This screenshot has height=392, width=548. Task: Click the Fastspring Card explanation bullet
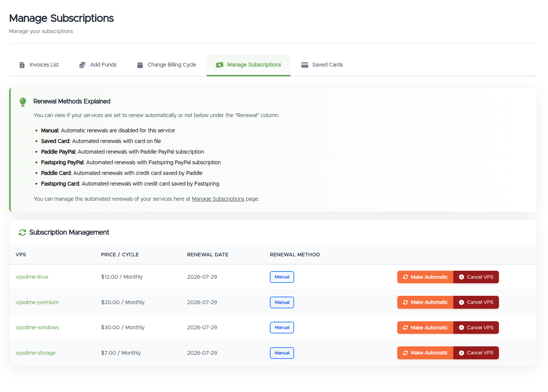tap(130, 184)
